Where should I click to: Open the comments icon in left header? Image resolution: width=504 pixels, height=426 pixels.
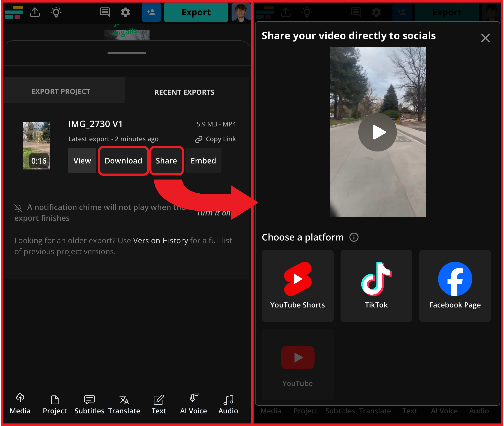point(105,12)
